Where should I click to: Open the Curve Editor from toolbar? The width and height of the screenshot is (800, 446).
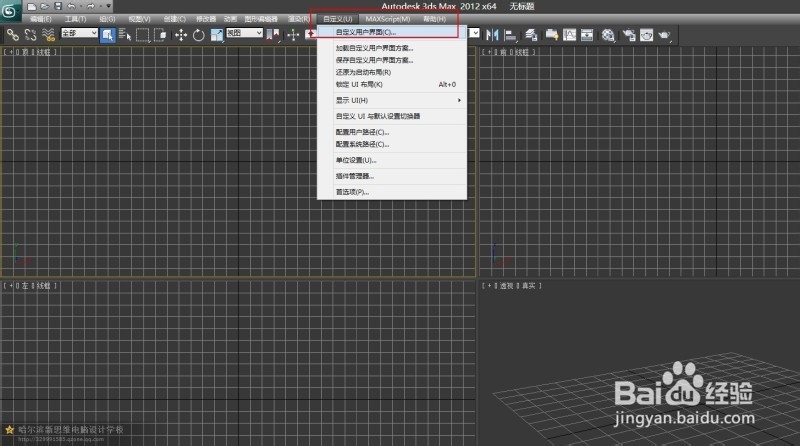pyautogui.click(x=570, y=34)
